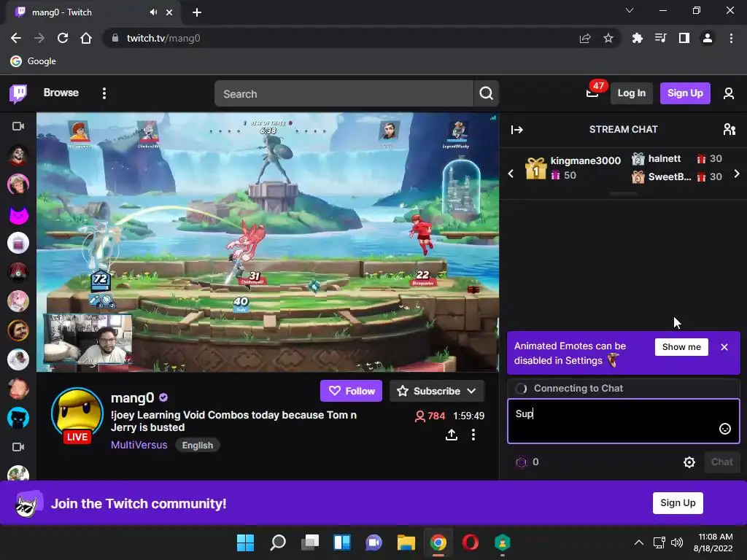Viewport: 747px width, 560px height.
Task: Open the stream more options menu
Action: tap(473, 435)
